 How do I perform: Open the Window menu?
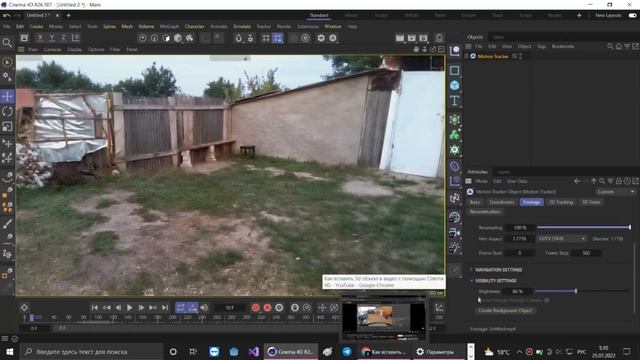333,26
